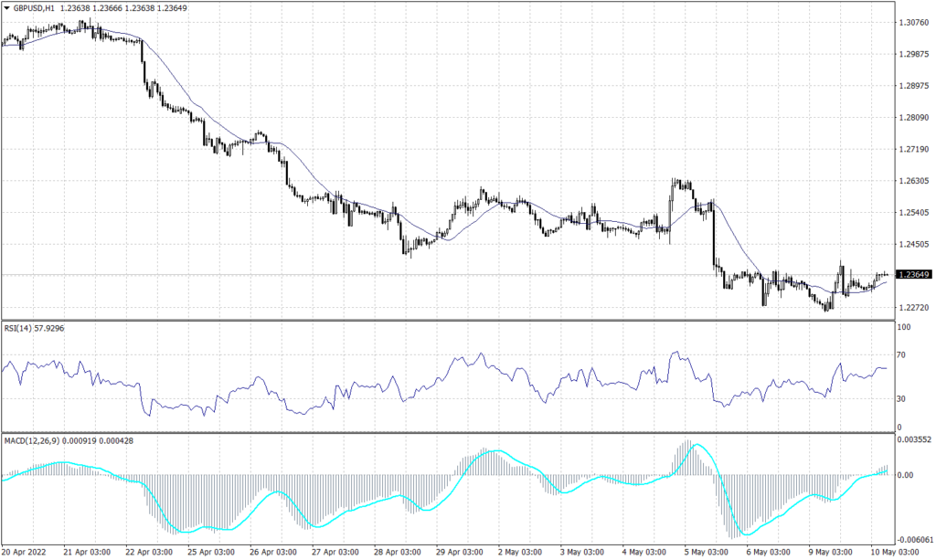Click the current price tag 1.23649
Screen dimensions: 936x560
(913, 275)
